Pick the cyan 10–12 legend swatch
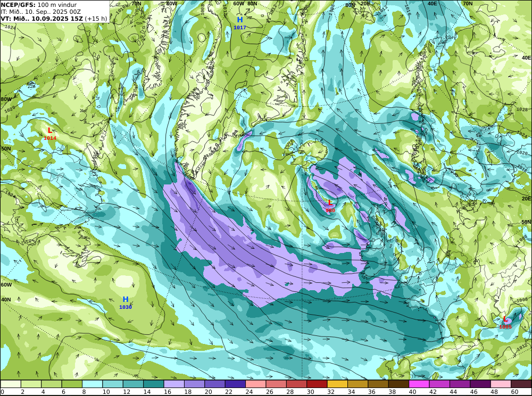Screen dimensions: 532x396 pos(113,384)
